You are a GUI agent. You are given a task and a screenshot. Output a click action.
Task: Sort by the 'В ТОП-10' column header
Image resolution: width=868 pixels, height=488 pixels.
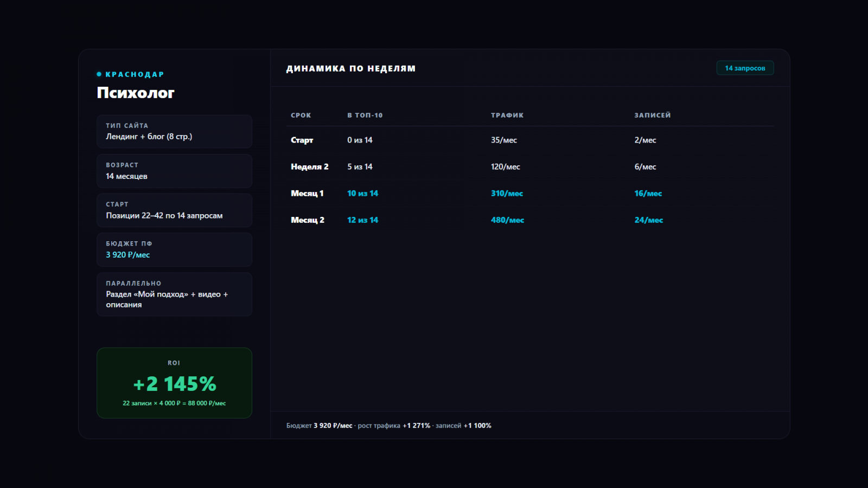click(365, 115)
